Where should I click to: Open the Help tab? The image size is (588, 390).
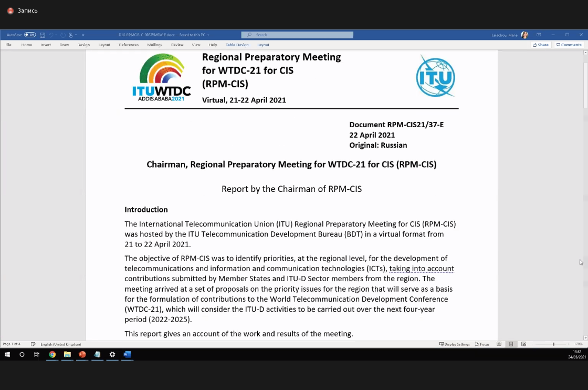point(213,45)
